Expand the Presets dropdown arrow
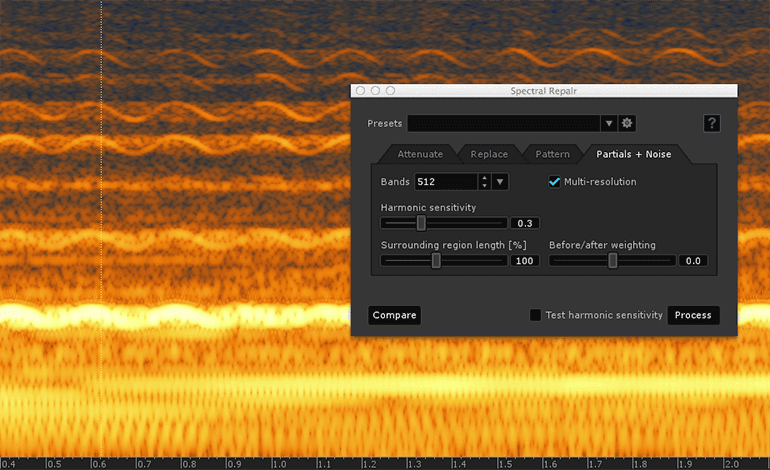This screenshot has width=770, height=470. pos(609,123)
